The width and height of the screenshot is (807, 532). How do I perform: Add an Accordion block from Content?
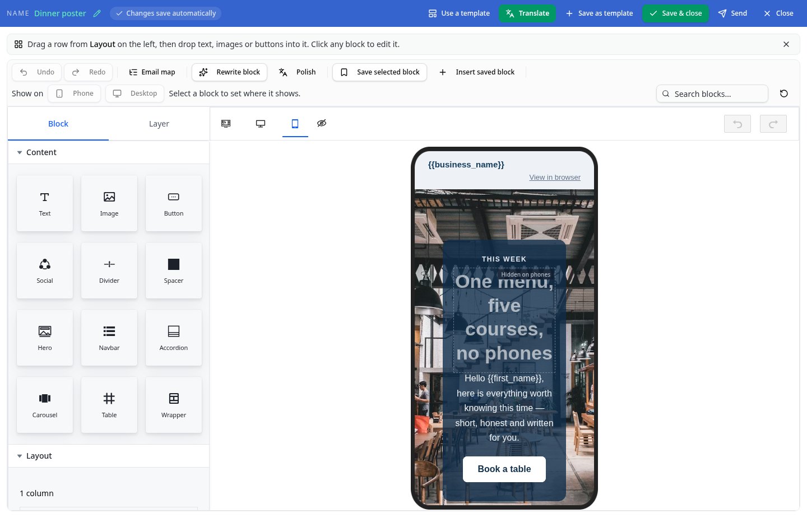coord(174,338)
